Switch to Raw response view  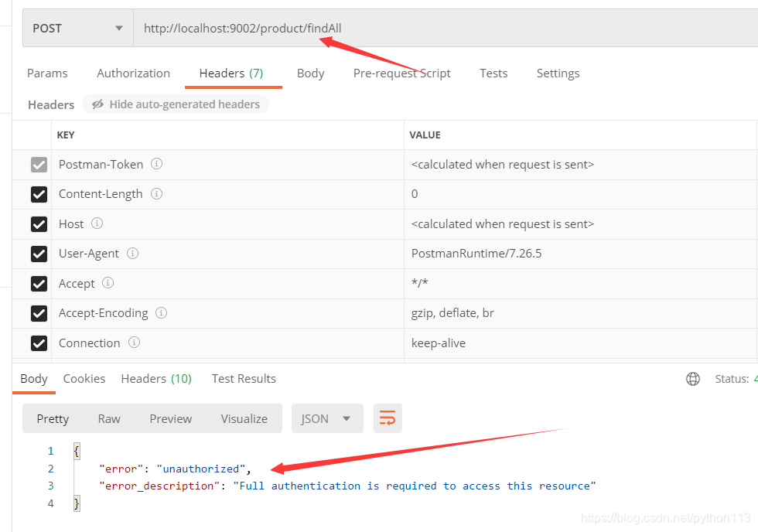[x=109, y=418]
